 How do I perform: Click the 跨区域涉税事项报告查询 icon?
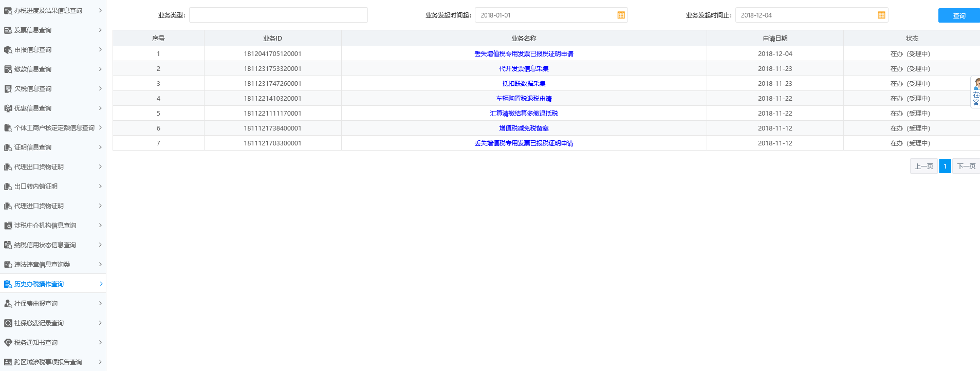point(8,362)
